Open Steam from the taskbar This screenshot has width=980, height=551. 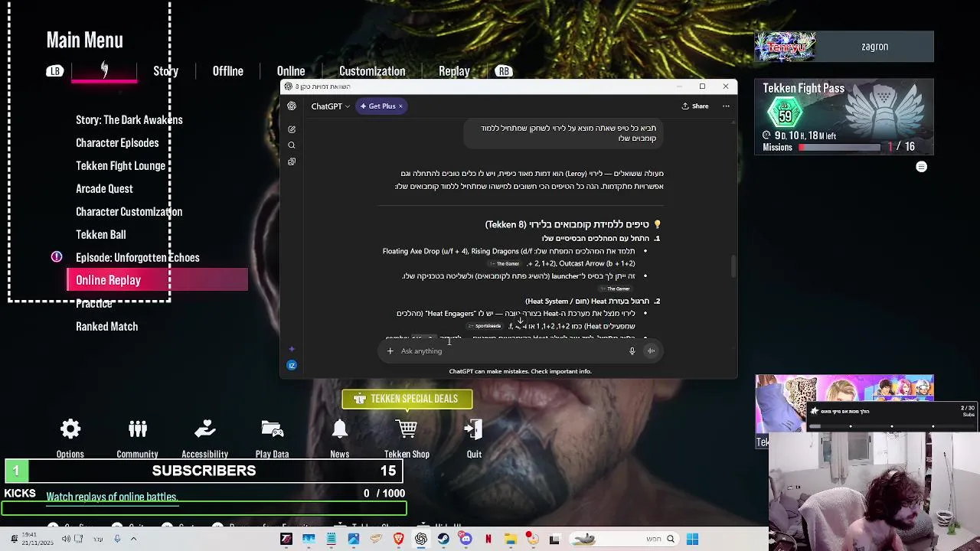tap(443, 539)
